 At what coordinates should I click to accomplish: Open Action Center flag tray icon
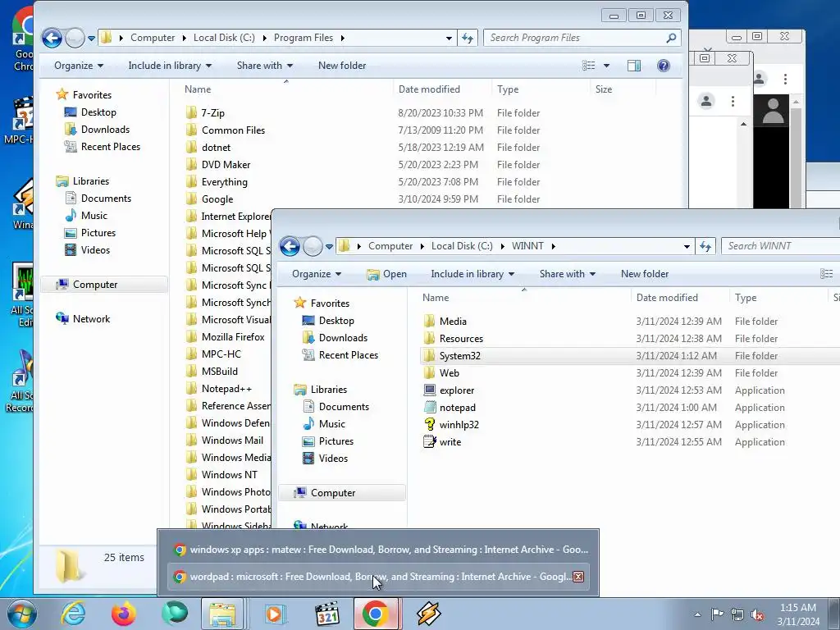(717, 614)
